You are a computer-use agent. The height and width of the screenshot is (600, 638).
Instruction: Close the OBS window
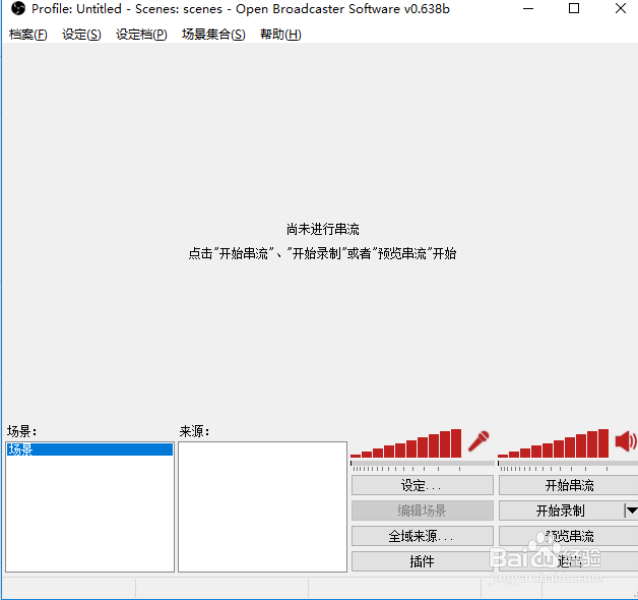click(621, 8)
